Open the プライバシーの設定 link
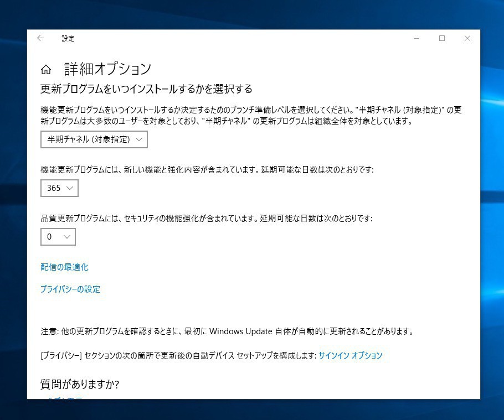504x420 pixels. pos(70,289)
